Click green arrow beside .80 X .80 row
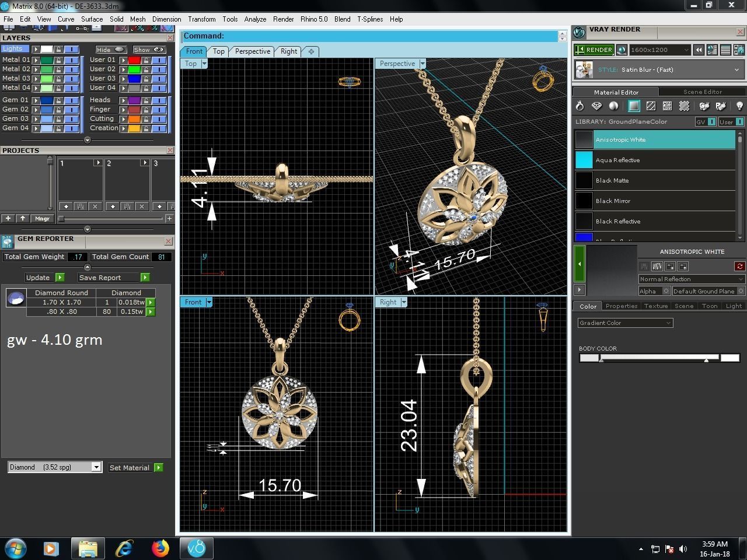The image size is (747, 560). coord(151,311)
